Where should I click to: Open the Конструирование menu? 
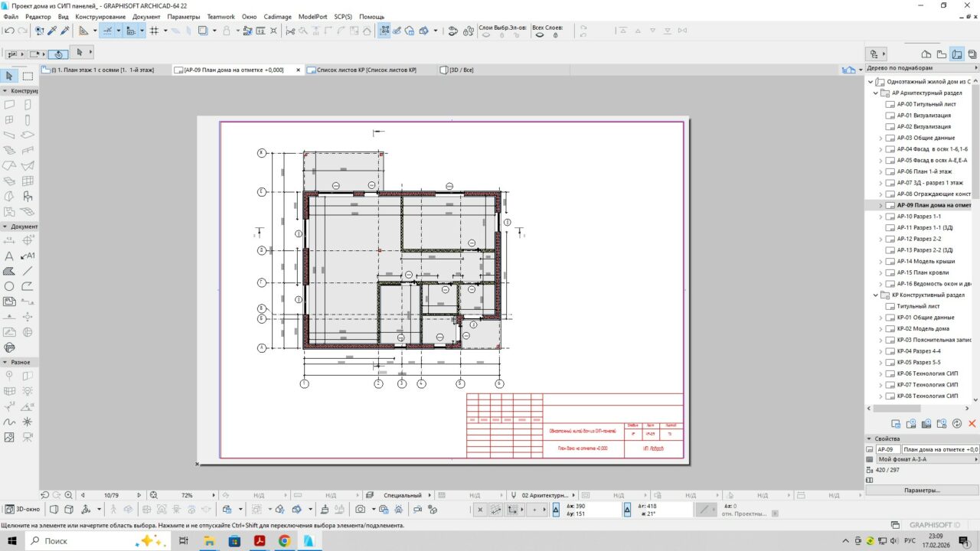tap(100, 16)
